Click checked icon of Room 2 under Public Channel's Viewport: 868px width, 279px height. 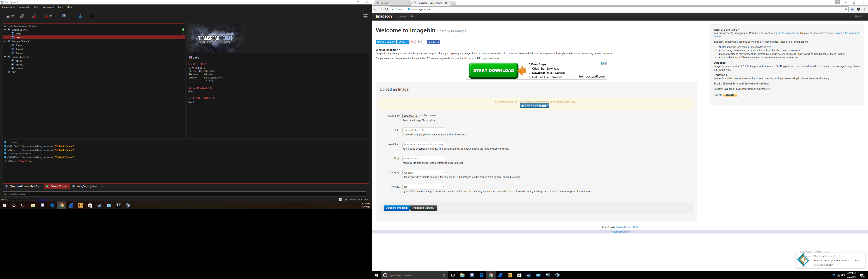[13, 65]
